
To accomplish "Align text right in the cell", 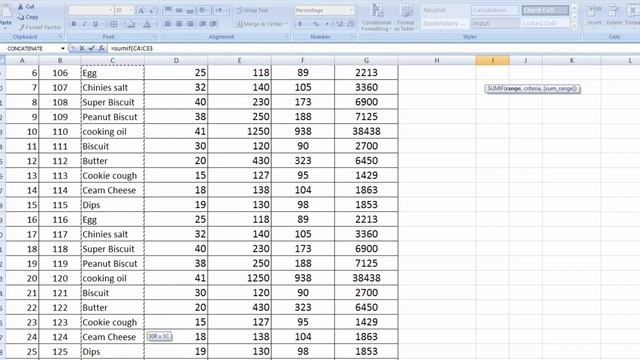I will pos(190,24).
